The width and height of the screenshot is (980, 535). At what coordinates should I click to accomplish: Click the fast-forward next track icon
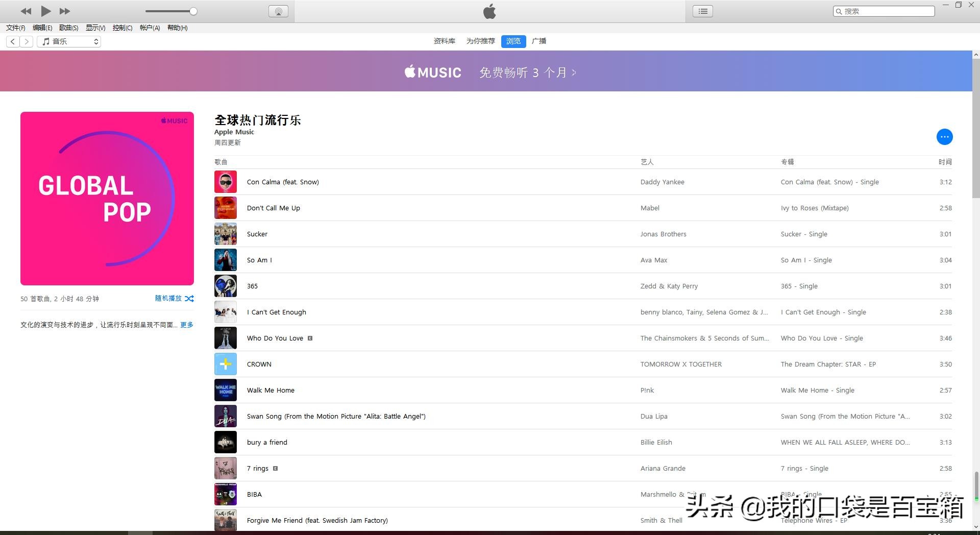[x=64, y=11]
